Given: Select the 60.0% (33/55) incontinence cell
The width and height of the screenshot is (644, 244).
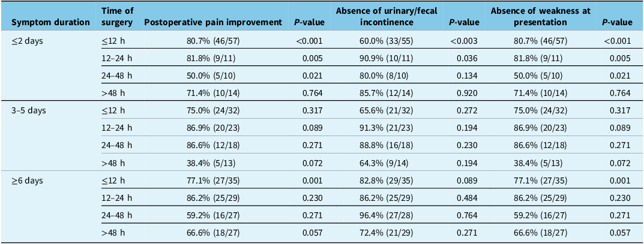Looking at the screenshot, I should [x=386, y=41].
